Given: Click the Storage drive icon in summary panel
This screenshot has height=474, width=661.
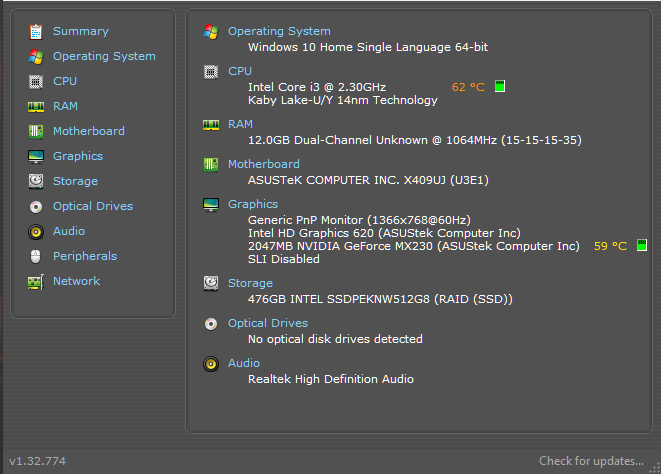Looking at the screenshot, I should click(x=211, y=283).
